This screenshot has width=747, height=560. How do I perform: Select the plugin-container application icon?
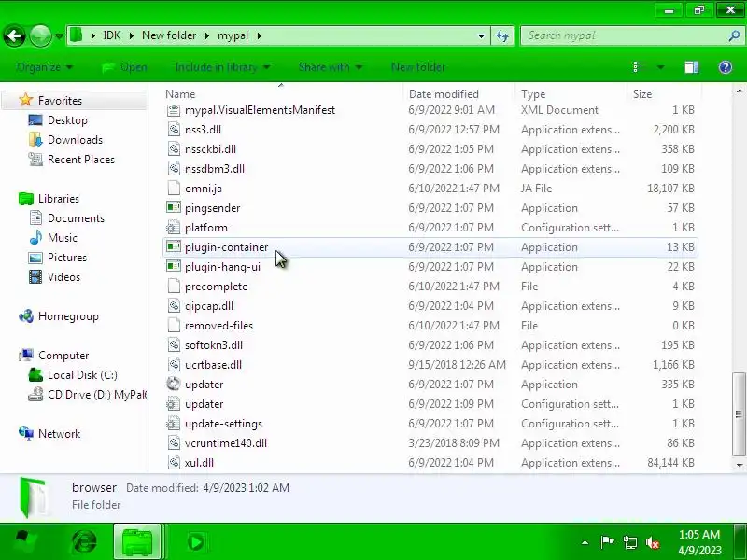click(174, 247)
